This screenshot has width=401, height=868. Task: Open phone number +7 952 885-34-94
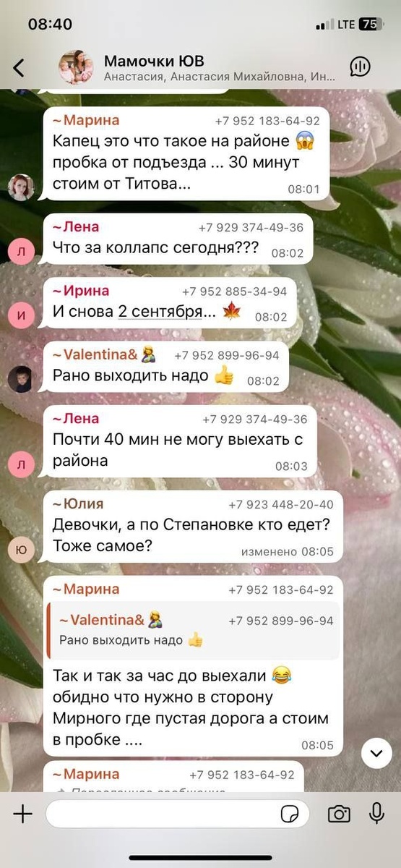pyautogui.click(x=234, y=292)
